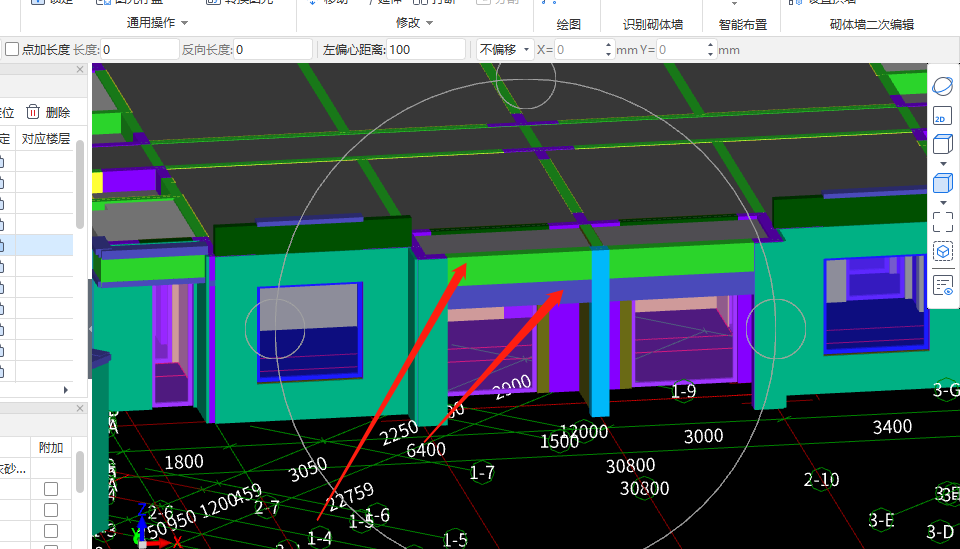Open the 智能布置 ribbon group
The height and width of the screenshot is (549, 960).
pyautogui.click(x=743, y=24)
